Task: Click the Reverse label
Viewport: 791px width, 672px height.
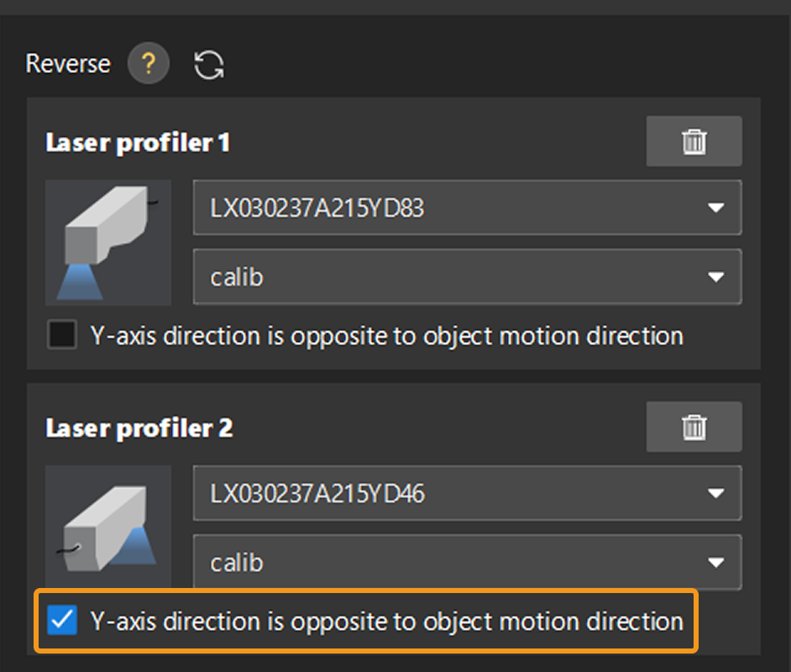Action: click(x=68, y=64)
